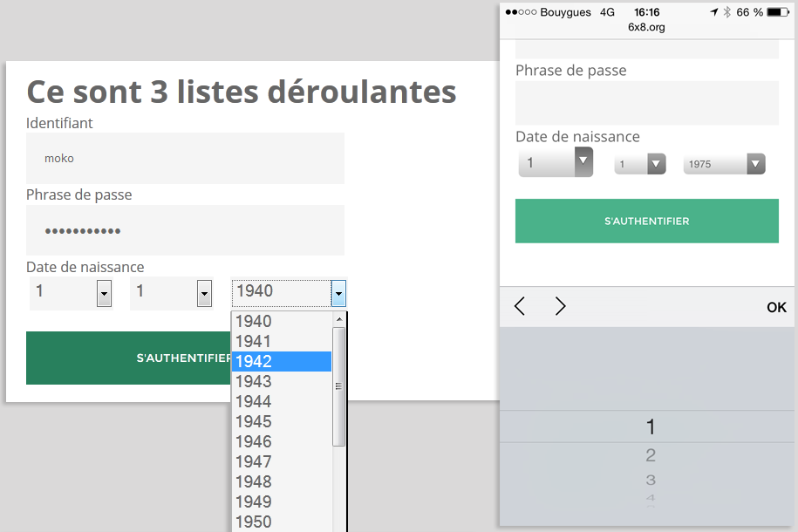Click the previous field arrow above picker
Viewport: 798px width, 532px height.
point(520,307)
